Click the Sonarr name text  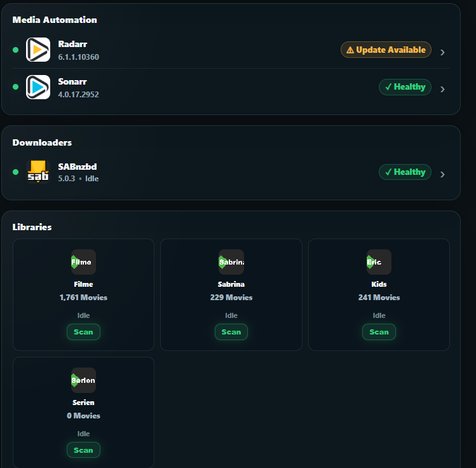(x=72, y=81)
